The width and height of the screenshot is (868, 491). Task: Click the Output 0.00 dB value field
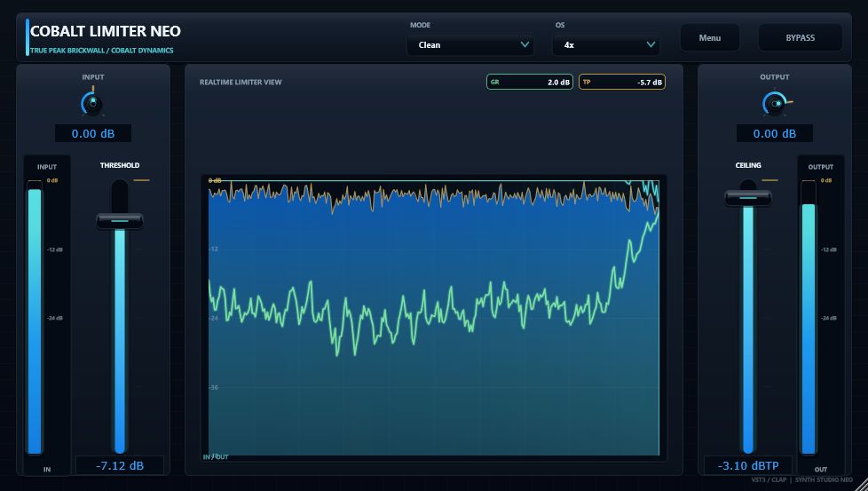(x=775, y=133)
